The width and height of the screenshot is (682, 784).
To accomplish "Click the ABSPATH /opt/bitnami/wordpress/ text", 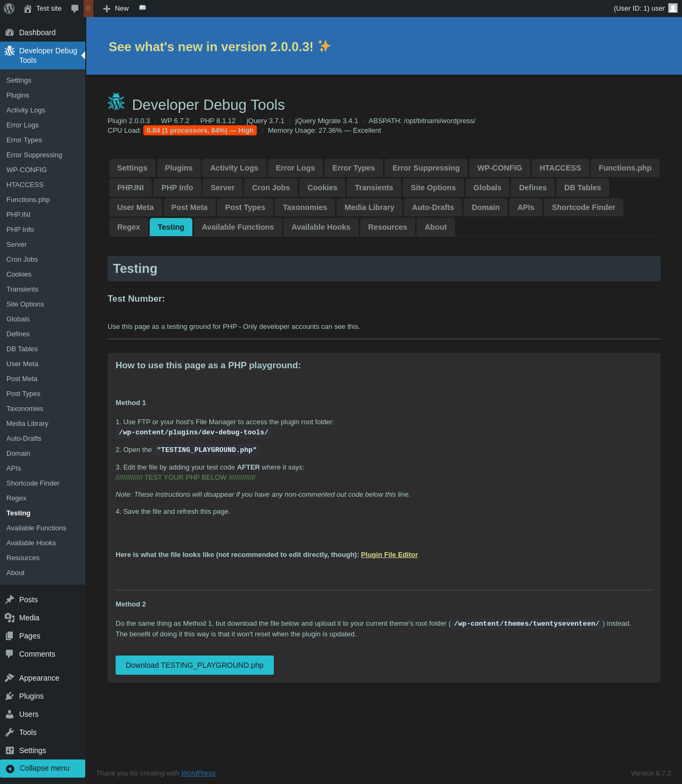I will click(422, 121).
